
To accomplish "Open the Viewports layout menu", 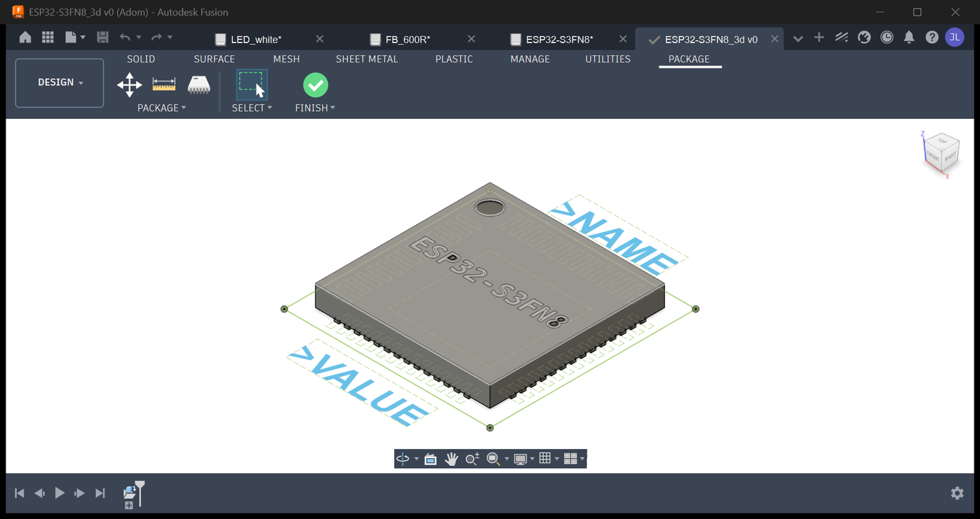I will pyautogui.click(x=570, y=459).
